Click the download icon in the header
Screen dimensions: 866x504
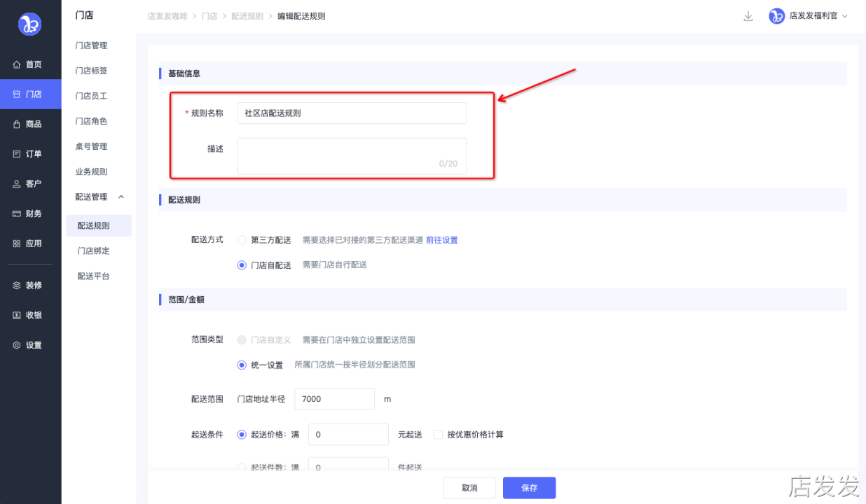[x=748, y=16]
